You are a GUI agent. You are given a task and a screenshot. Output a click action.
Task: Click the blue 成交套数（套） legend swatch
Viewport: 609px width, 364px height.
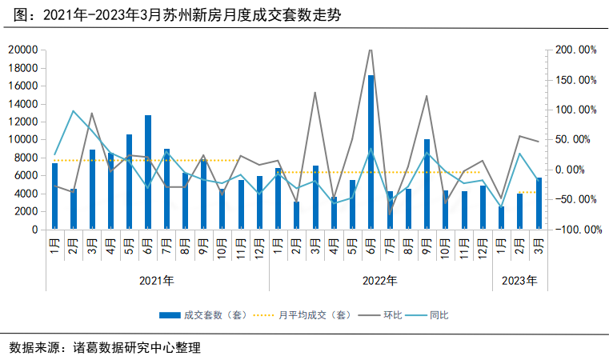(170, 315)
